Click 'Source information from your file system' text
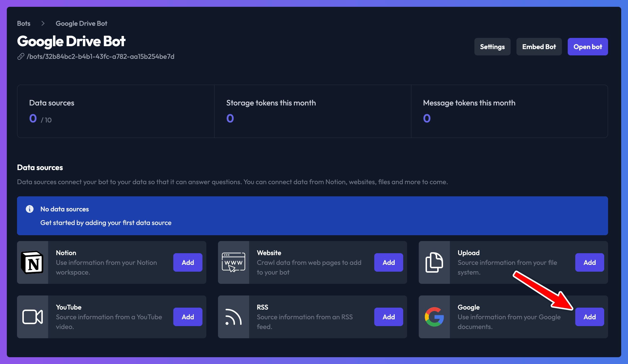This screenshot has height=364, width=628. [x=507, y=267]
